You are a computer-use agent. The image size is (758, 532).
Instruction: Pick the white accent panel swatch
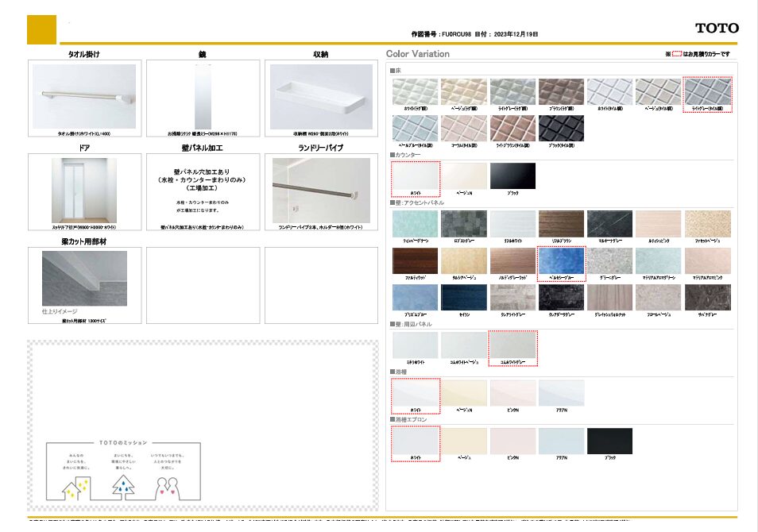[x=513, y=223]
